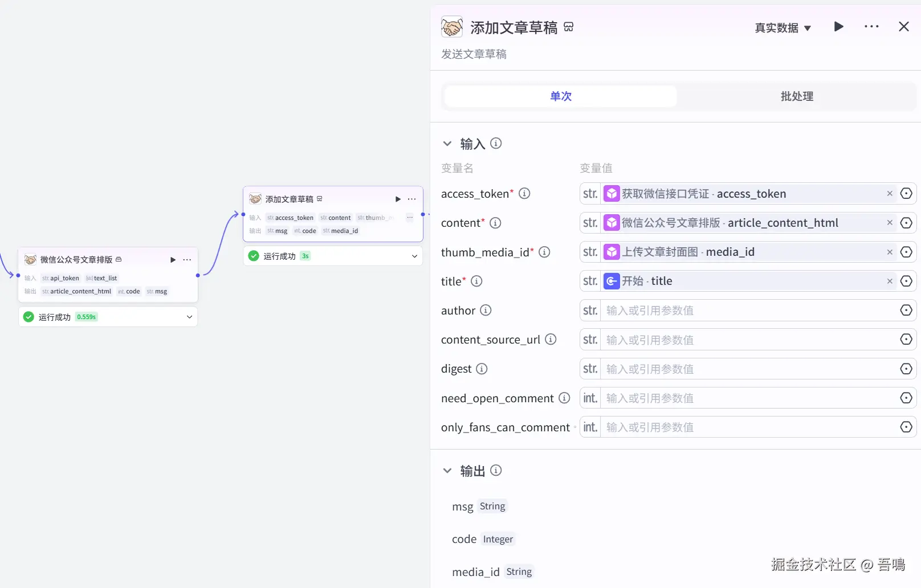Open variable picker for only_fans_can_comment row

point(906,427)
